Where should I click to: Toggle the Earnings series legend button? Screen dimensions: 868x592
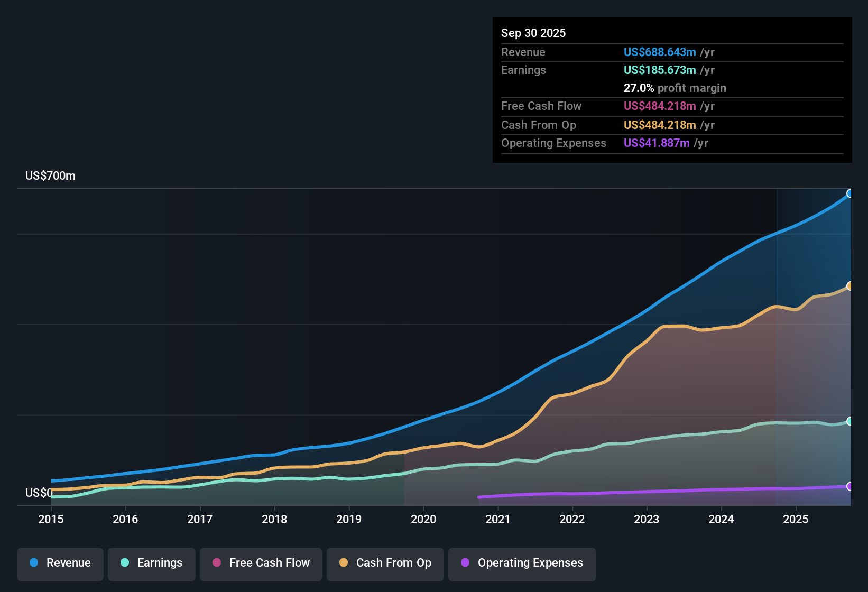[x=152, y=564]
